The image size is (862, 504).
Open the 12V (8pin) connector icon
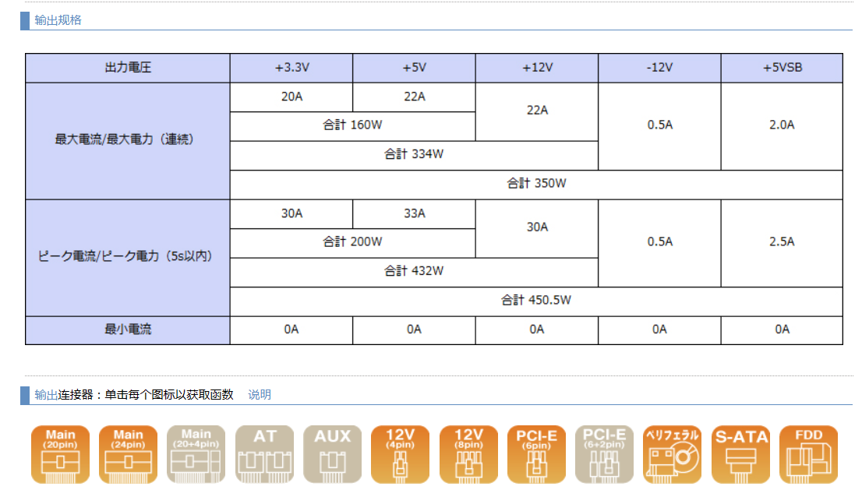468,454
